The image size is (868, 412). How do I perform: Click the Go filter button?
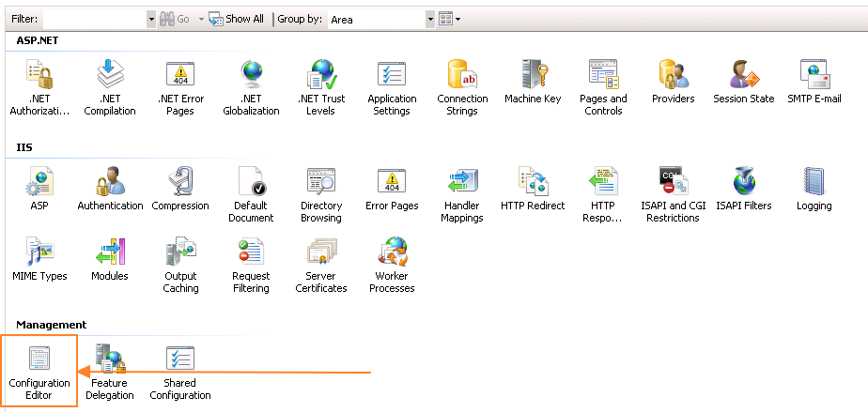click(175, 20)
